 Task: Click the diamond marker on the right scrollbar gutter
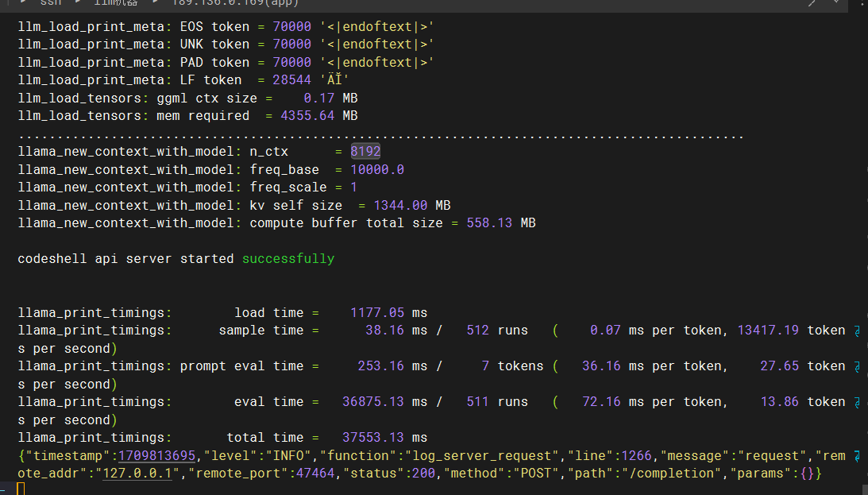point(862,5)
